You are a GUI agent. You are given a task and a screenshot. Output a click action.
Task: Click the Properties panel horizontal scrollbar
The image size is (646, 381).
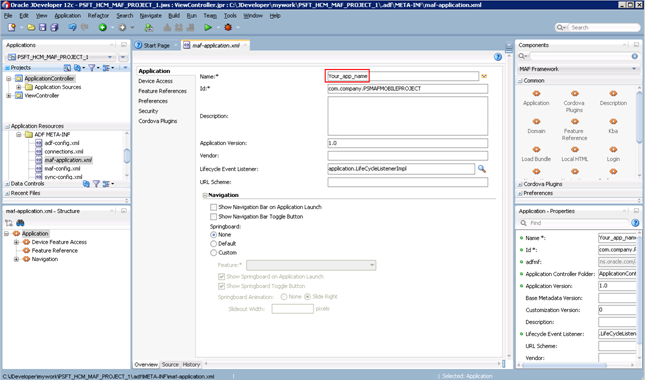point(563,365)
